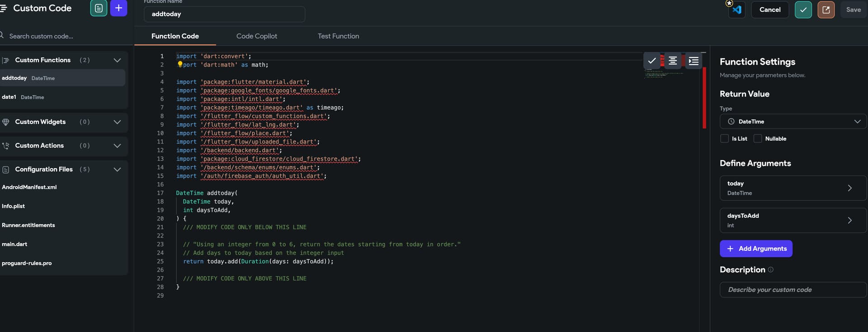
Task: Enable the Nullable checkbox
Action: pos(758,138)
